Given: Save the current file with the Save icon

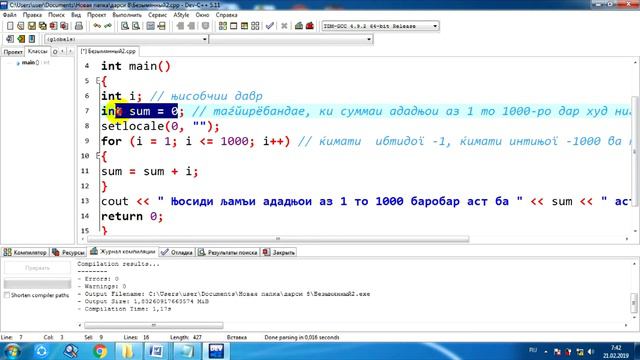Looking at the screenshot, I should 31,26.
